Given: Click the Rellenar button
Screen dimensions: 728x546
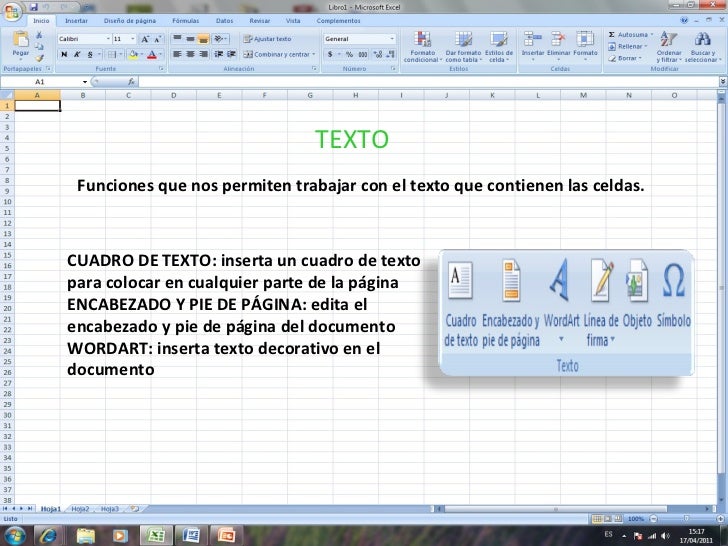Looking at the screenshot, I should [x=630, y=46].
